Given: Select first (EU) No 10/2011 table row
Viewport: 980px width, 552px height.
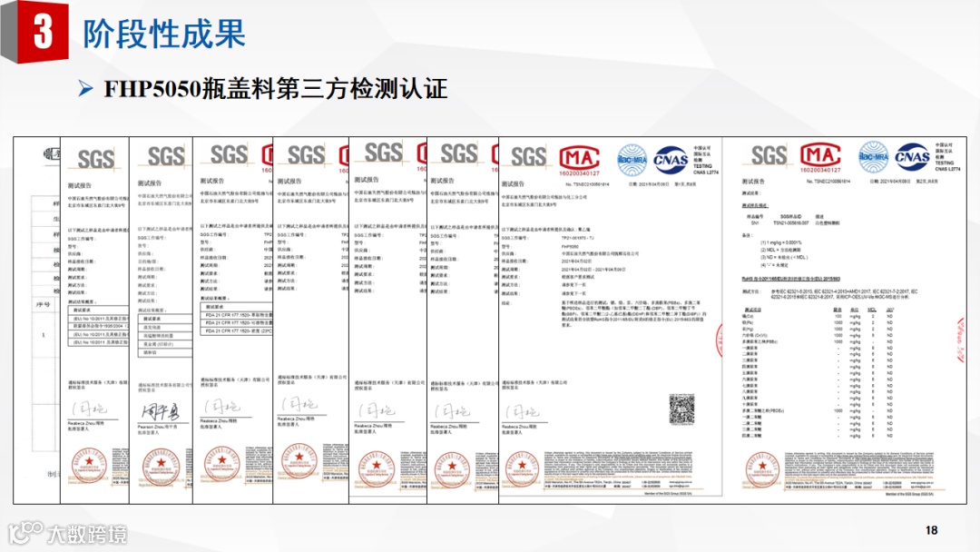Looking at the screenshot, I should tap(99, 318).
